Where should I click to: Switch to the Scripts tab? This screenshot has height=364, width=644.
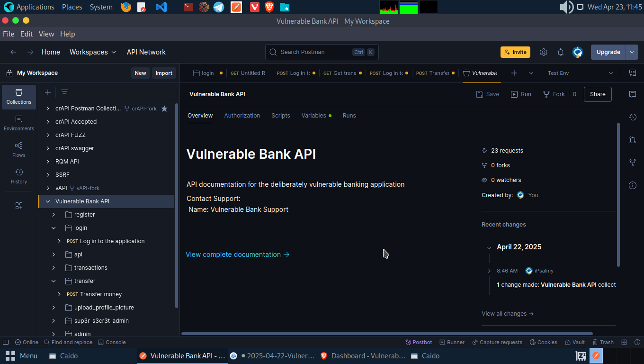tap(280, 116)
